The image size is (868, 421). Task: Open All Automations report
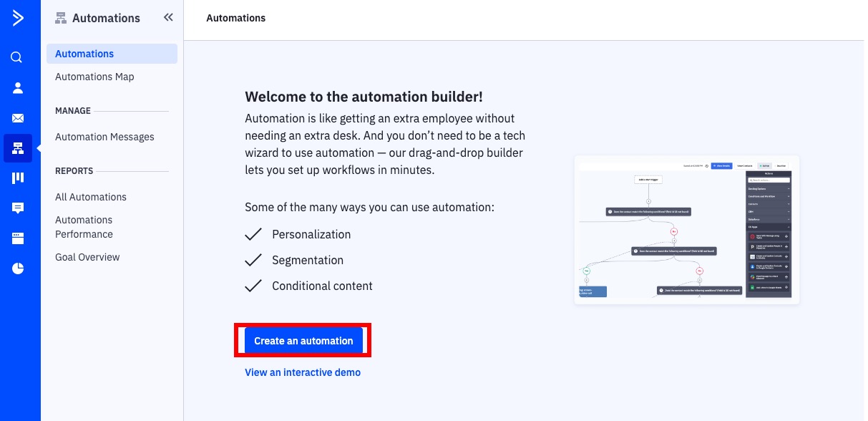91,197
